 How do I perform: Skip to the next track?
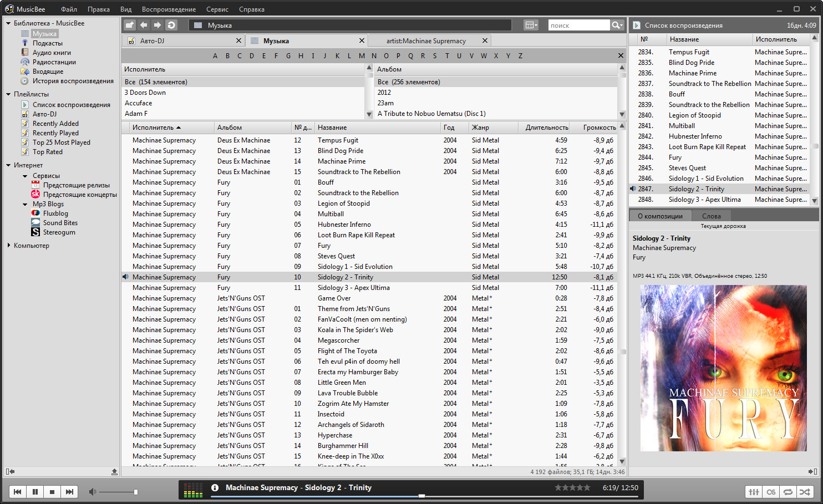tap(69, 492)
